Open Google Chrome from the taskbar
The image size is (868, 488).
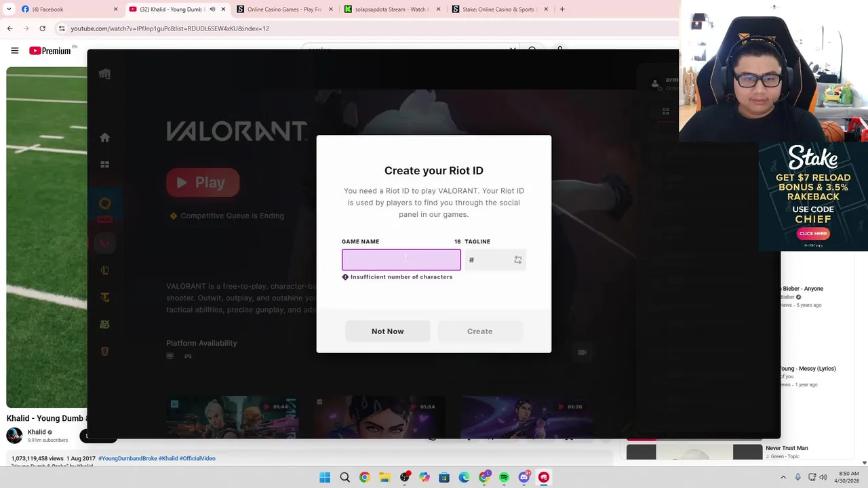coord(364,477)
